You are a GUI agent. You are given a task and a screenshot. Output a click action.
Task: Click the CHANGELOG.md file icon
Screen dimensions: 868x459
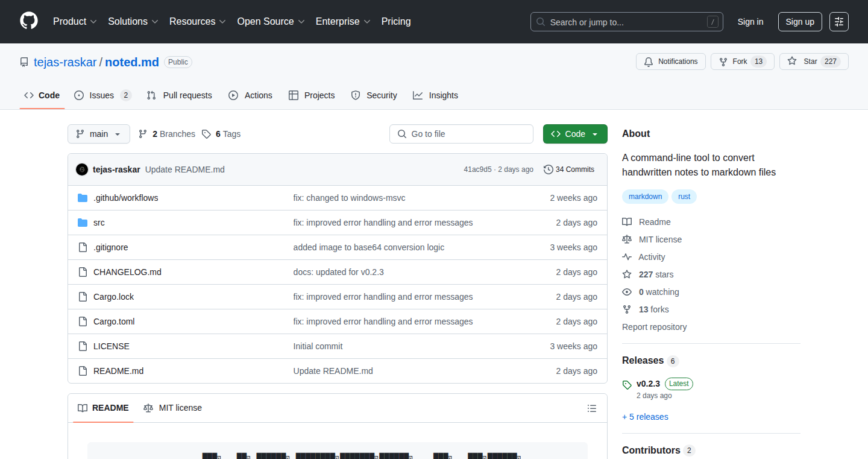point(83,272)
